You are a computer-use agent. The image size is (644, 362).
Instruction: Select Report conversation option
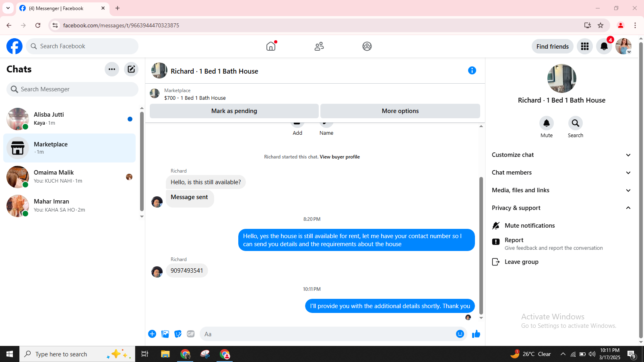pyautogui.click(x=561, y=244)
